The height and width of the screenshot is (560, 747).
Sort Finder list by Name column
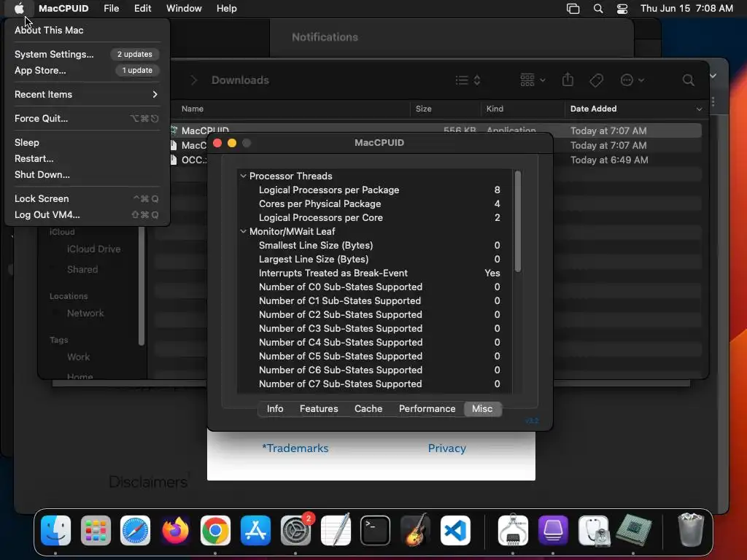(193, 109)
